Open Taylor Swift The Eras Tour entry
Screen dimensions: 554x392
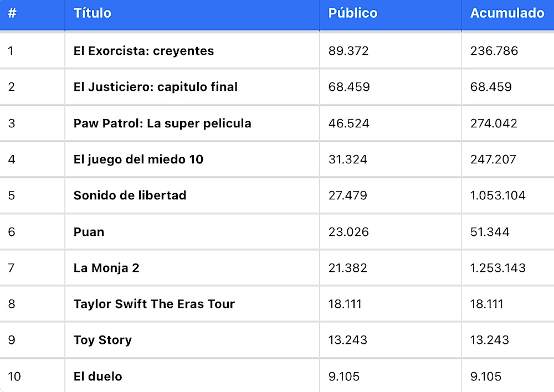point(154,304)
